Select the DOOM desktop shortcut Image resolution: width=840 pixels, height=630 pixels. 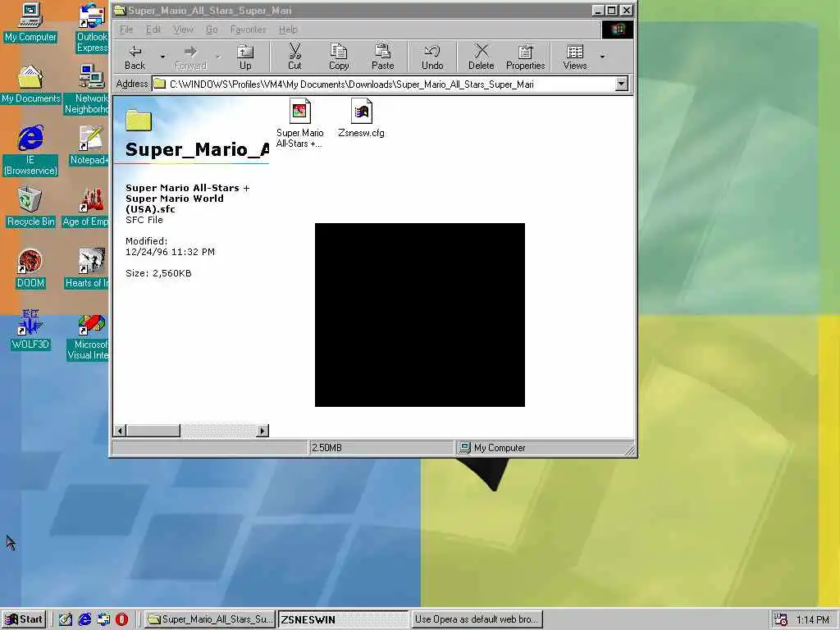(x=30, y=269)
